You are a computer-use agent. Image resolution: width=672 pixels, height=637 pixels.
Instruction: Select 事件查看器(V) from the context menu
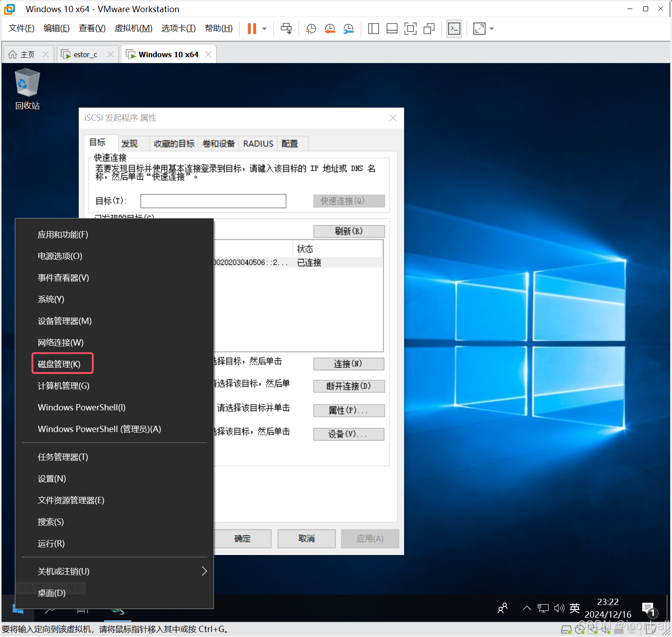114,278
